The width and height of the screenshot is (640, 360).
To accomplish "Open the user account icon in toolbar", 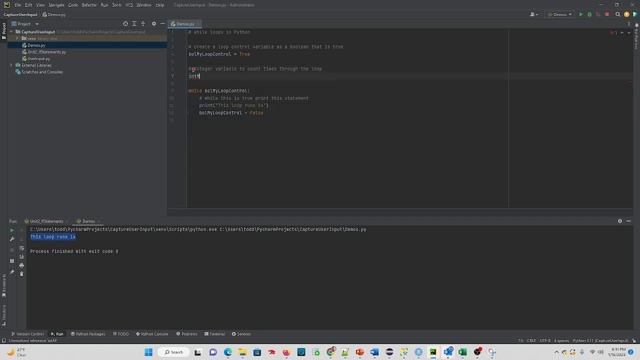I will click(x=533, y=14).
